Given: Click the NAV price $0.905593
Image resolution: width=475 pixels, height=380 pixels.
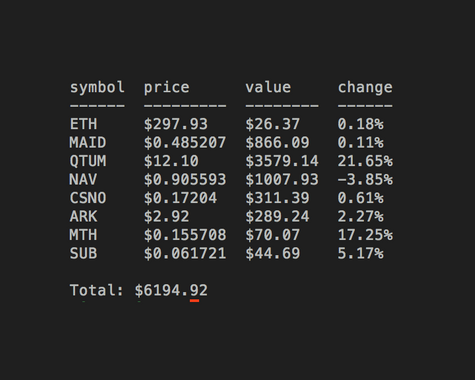Looking at the screenshot, I should (185, 179).
